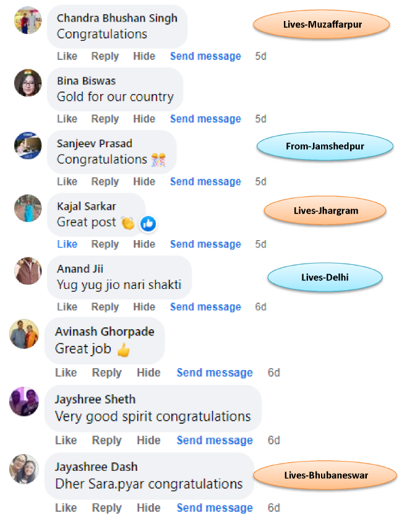
Task: Open Jayashree Dash's profile picture
Action: [24, 469]
